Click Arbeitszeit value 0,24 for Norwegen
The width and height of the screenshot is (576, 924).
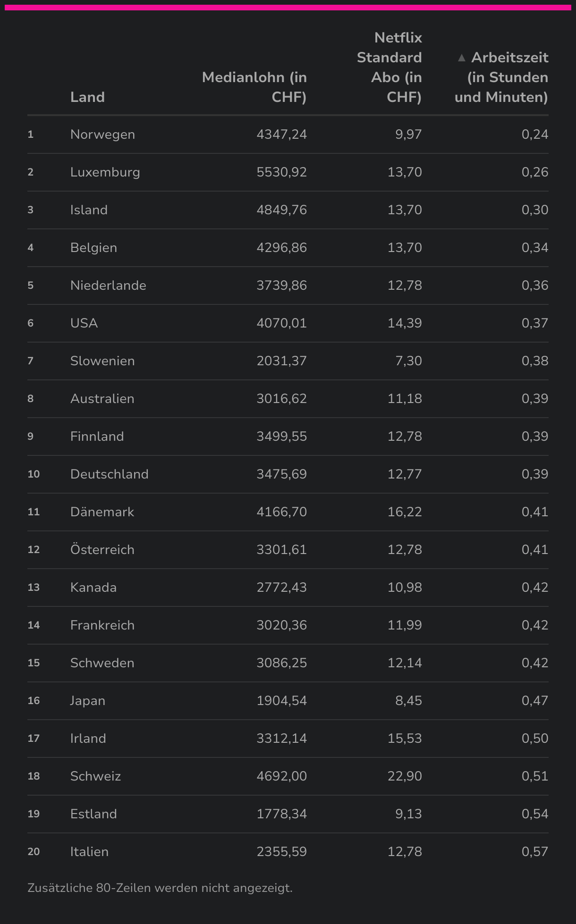click(x=534, y=134)
